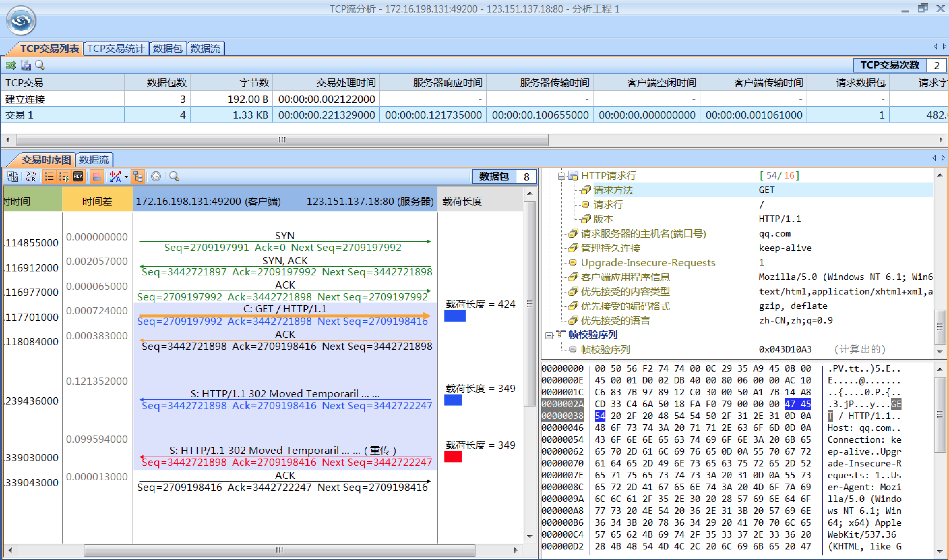Click the save/export floppy disk icon
949x560 pixels.
[26, 65]
